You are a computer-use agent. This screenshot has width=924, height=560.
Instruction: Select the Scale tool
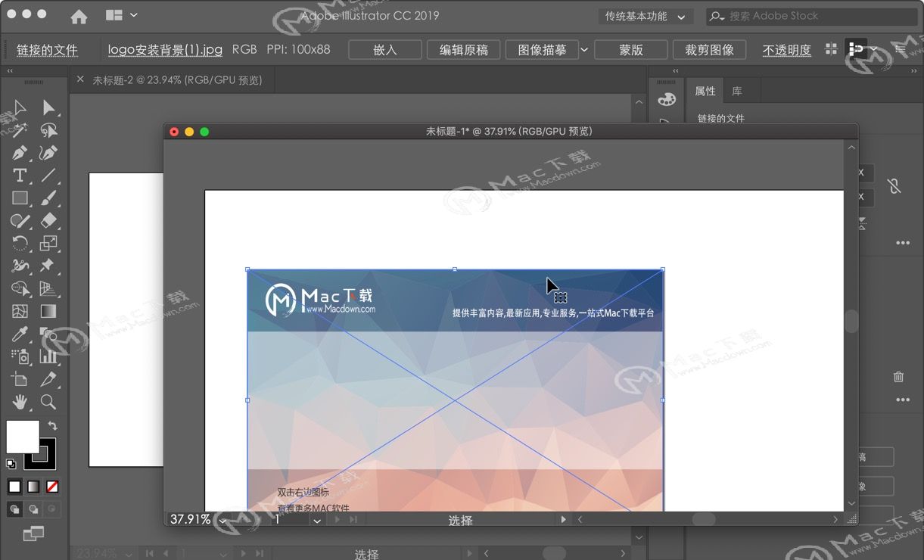[x=48, y=244]
